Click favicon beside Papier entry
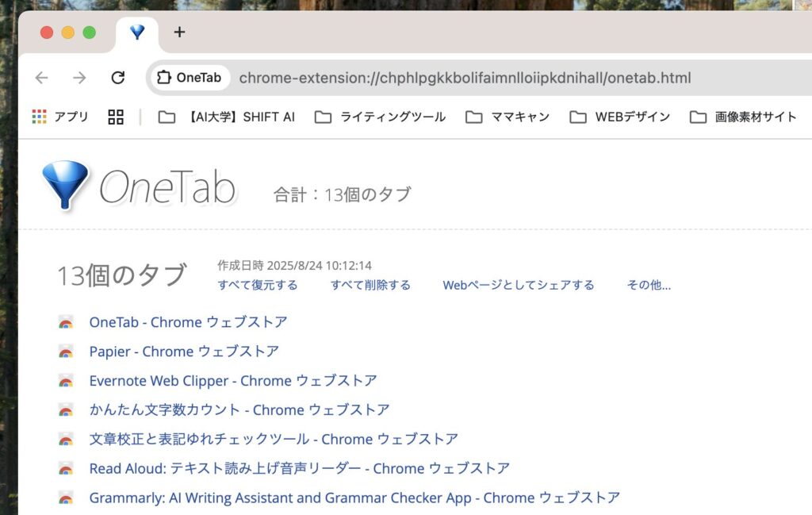Screen dimensions: 812x515 pyautogui.click(x=66, y=352)
